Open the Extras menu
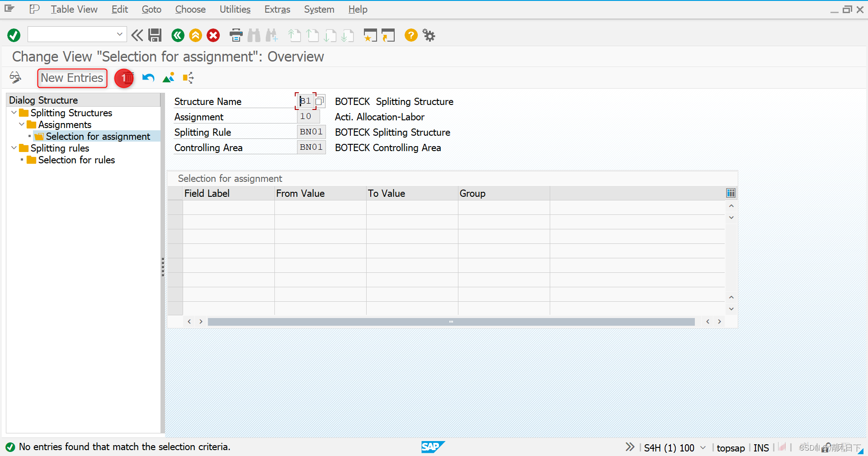The image size is (868, 456). coord(277,9)
